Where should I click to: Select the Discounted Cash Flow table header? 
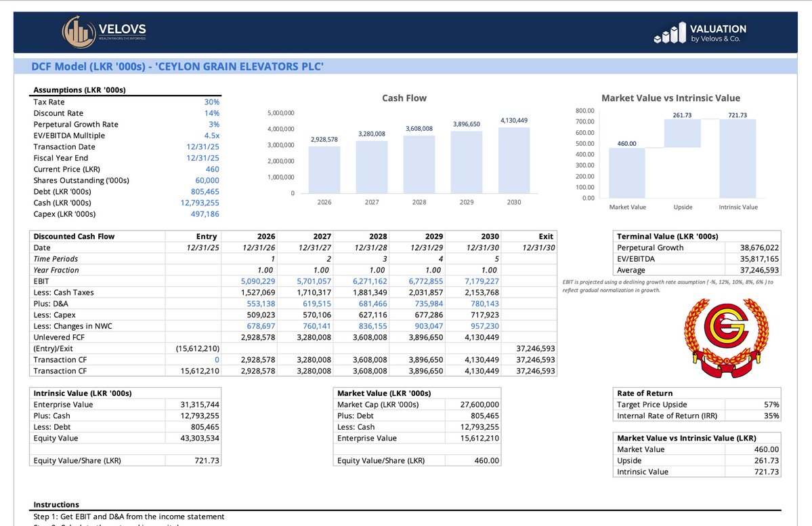point(74,237)
